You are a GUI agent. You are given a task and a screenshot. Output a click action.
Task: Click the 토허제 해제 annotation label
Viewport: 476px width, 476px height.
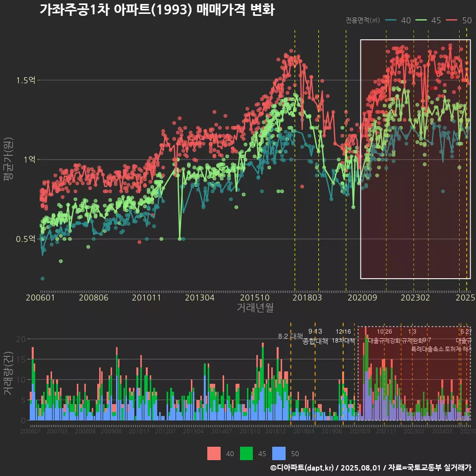point(458,349)
